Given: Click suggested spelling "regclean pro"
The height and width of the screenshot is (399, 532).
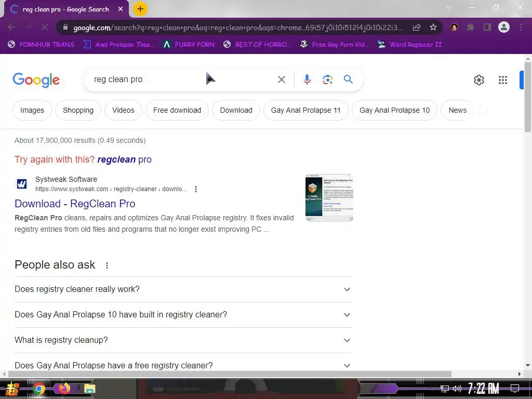Looking at the screenshot, I should (x=125, y=159).
